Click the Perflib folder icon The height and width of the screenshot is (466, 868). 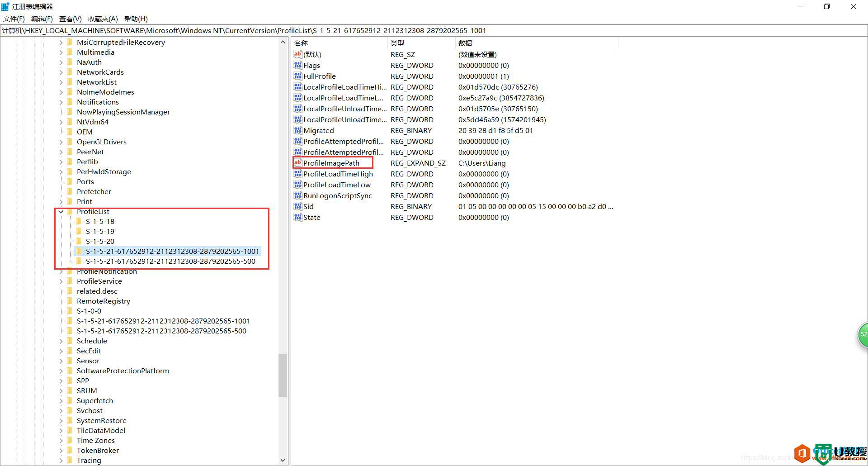click(70, 162)
